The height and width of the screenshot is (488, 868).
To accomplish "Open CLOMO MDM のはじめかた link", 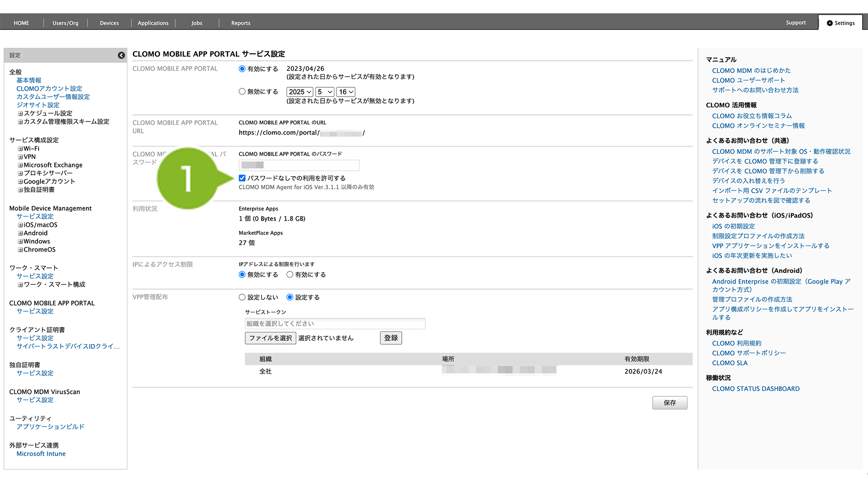I will coord(751,71).
